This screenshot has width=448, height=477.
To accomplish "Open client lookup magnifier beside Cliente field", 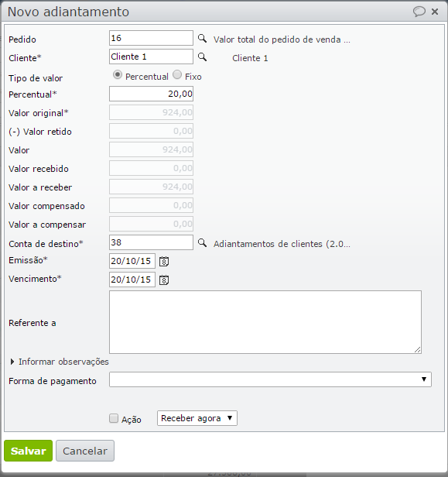I will click(x=202, y=57).
